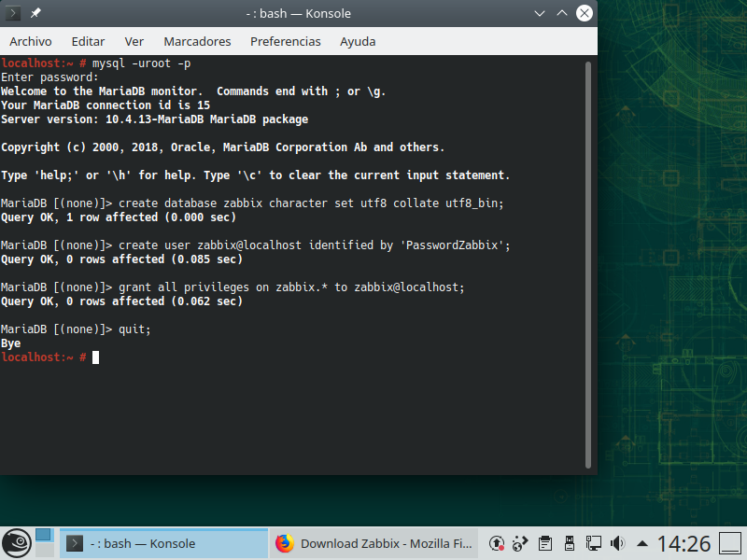Click the 14:26 clock
Screen dimensions: 747x560
[684, 543]
